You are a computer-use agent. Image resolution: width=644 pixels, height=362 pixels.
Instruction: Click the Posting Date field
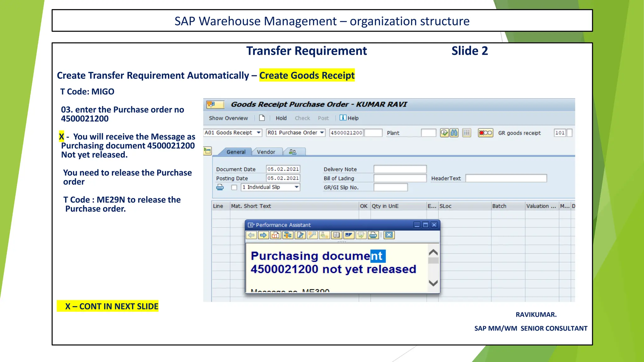tap(283, 178)
